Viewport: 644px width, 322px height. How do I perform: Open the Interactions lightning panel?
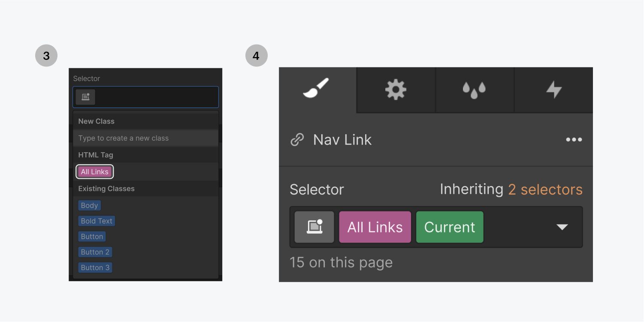click(x=553, y=90)
